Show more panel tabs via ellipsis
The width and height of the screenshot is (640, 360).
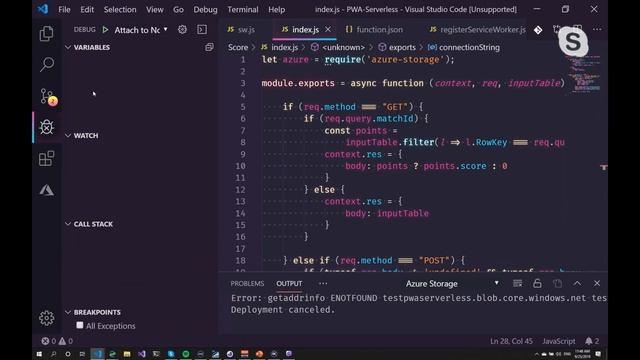(x=323, y=283)
